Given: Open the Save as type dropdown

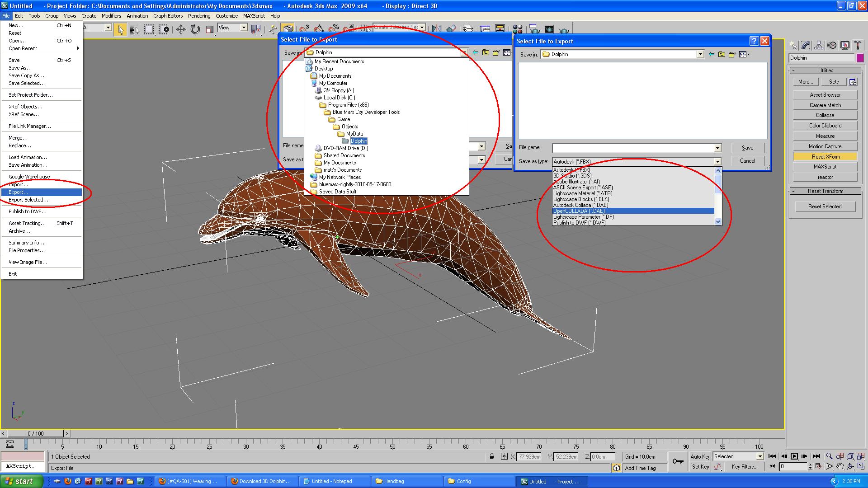Looking at the screenshot, I should click(x=717, y=161).
